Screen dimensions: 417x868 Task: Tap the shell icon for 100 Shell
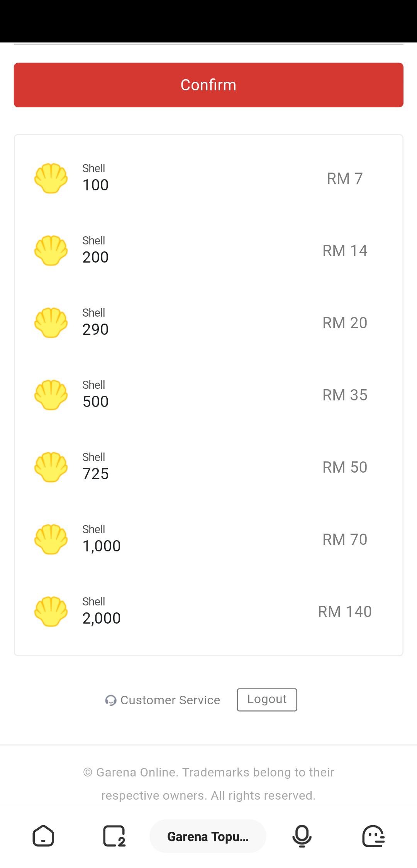coord(51,178)
